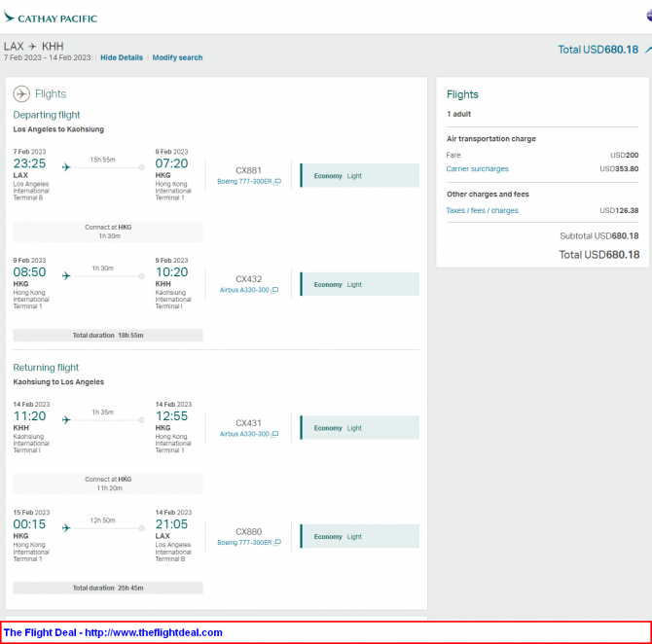Click plane icon beside 23:25 departure
This screenshot has width=652, height=644.
[66, 167]
